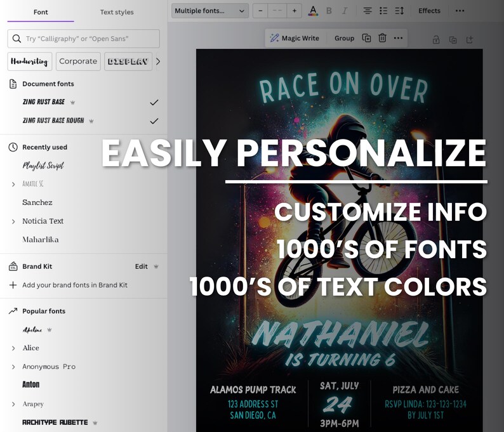The width and height of the screenshot is (504, 432).
Task: Select RACE ON OVER headline on canvas
Action: [x=343, y=87]
